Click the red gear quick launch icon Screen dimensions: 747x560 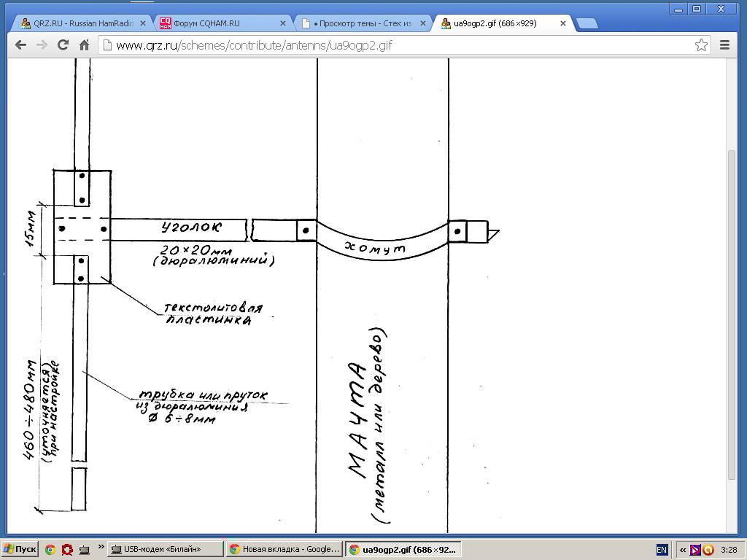(67, 550)
